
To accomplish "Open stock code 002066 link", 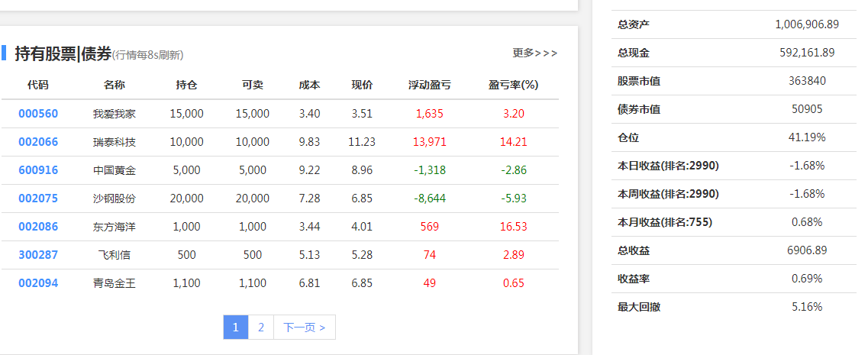I will [38, 142].
